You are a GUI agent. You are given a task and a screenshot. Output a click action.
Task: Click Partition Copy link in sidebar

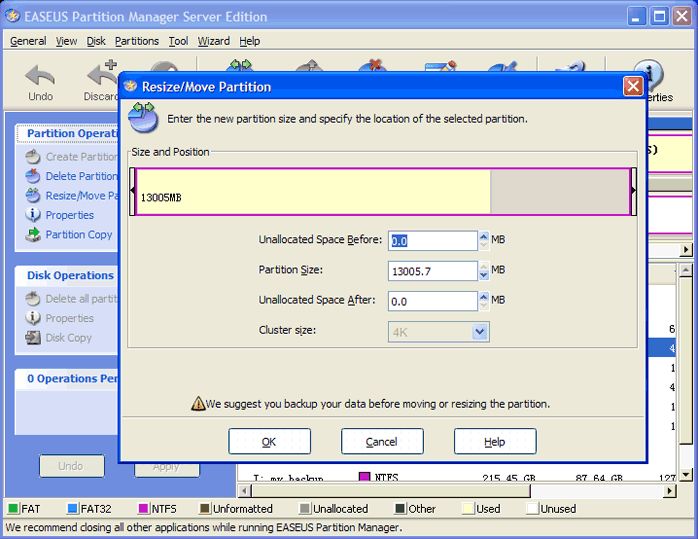tap(79, 235)
